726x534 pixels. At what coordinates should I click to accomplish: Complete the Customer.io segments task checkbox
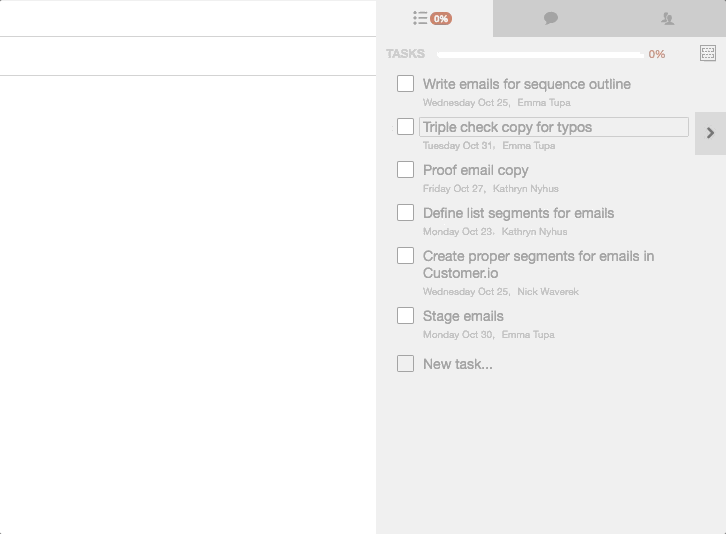(405, 256)
